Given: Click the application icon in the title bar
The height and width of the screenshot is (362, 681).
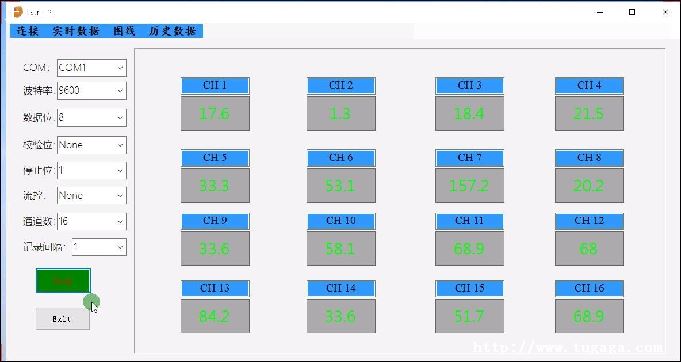Looking at the screenshot, I should click(x=18, y=12).
